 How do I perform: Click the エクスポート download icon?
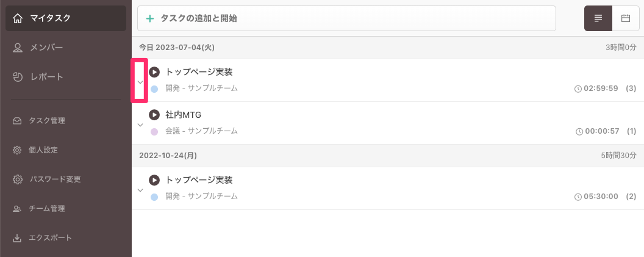(18, 238)
